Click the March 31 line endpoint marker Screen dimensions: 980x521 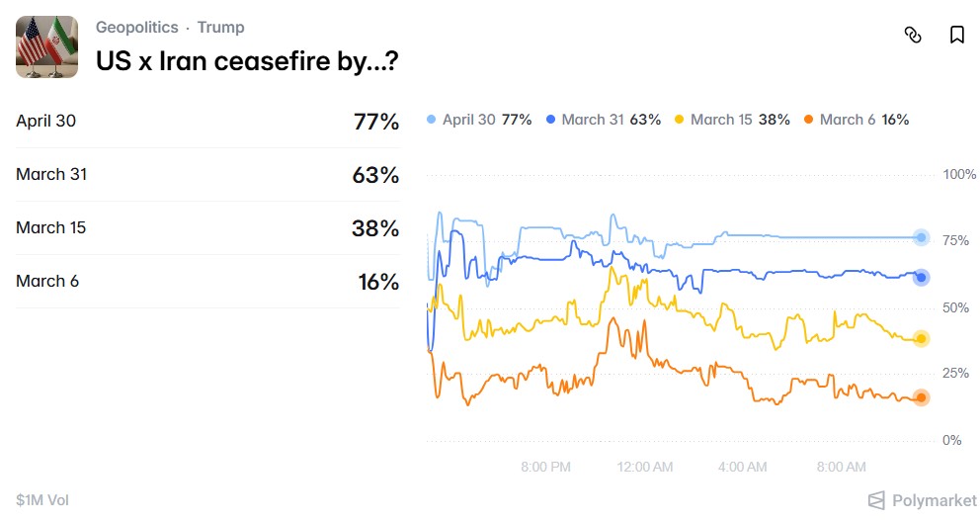coord(921,278)
